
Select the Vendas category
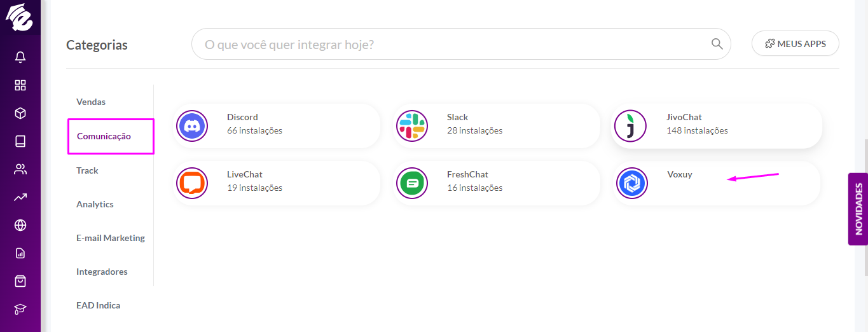coord(91,102)
